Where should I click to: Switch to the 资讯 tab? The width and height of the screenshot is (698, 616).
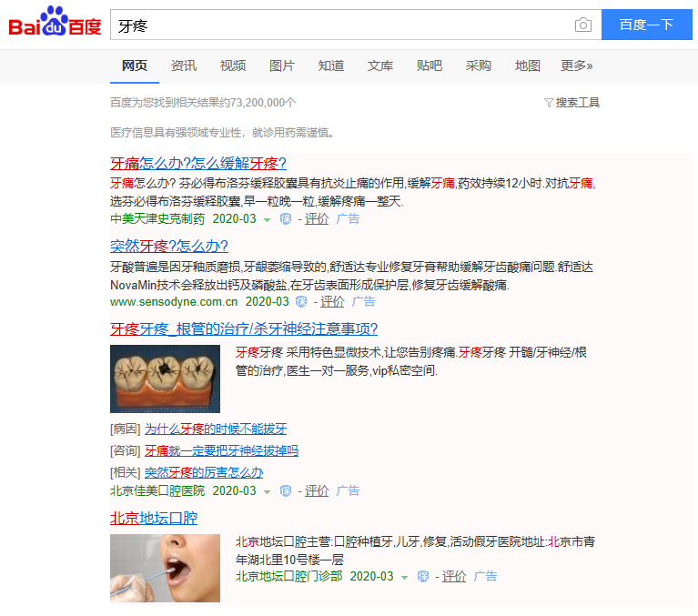pos(184,66)
